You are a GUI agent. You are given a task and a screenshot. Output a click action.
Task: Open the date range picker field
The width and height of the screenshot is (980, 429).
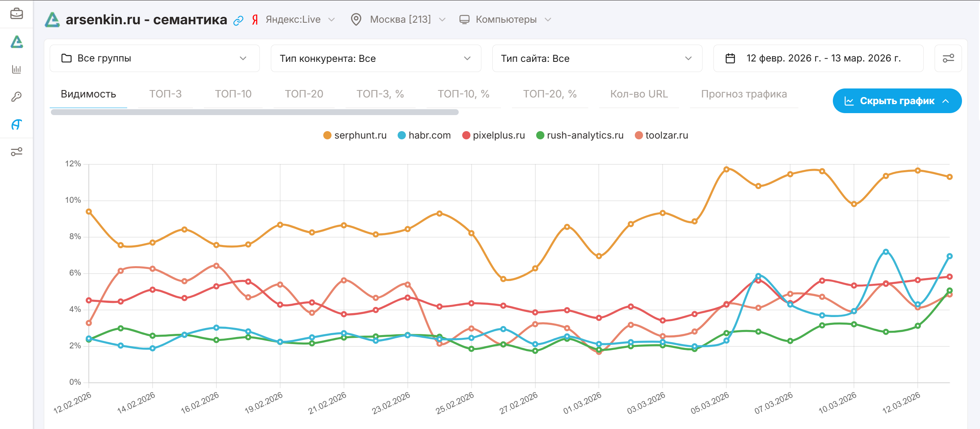818,58
